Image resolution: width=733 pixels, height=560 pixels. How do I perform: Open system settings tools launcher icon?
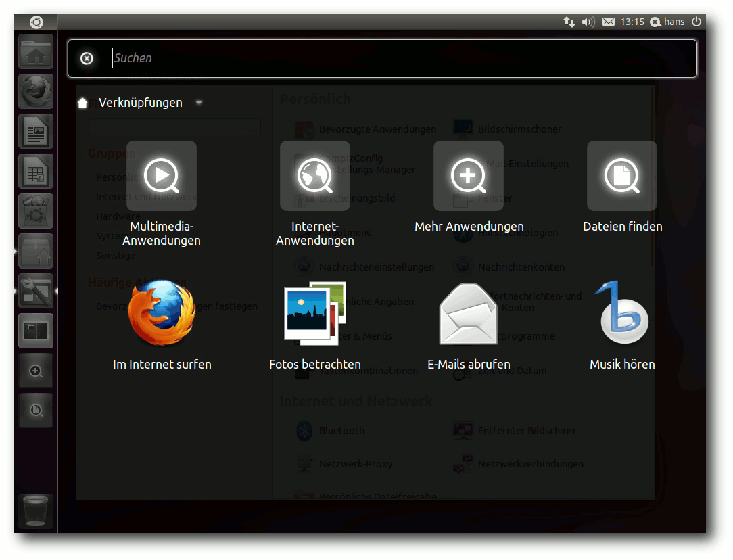tap(36, 291)
